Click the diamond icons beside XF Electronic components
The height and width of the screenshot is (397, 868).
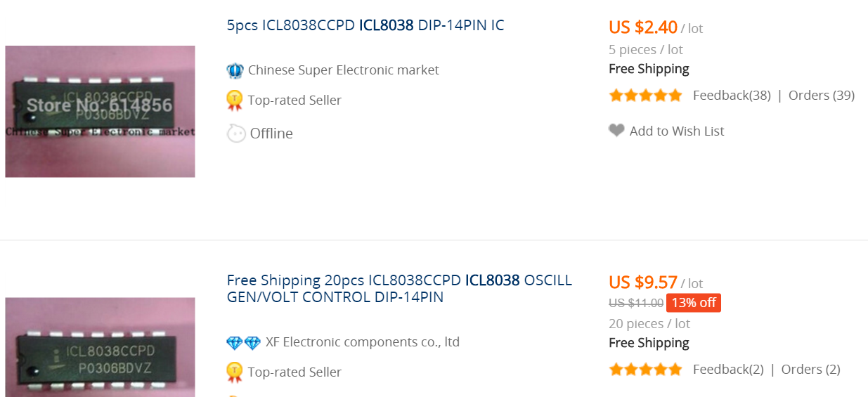pos(243,343)
